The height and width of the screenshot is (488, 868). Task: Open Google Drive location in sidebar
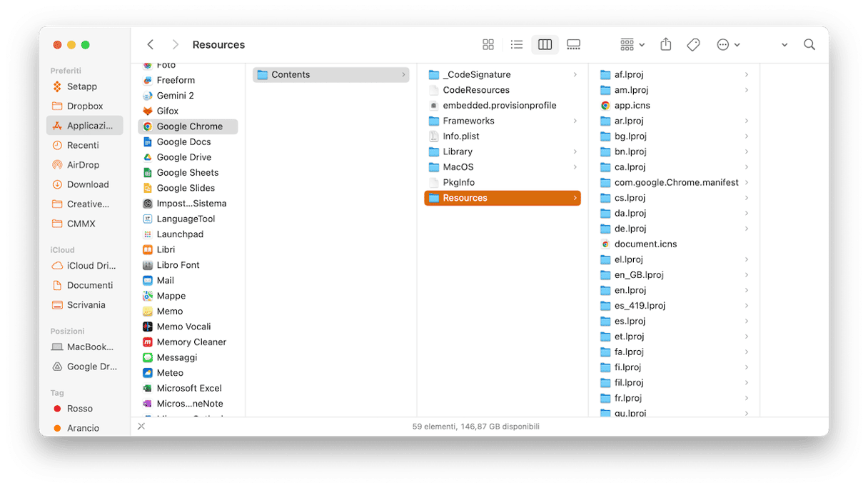[84, 367]
